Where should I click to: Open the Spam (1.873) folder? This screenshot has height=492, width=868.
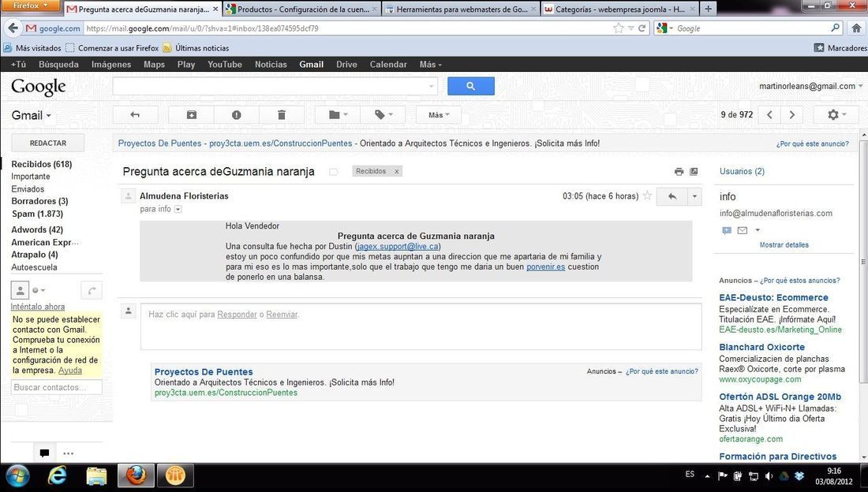(x=37, y=214)
